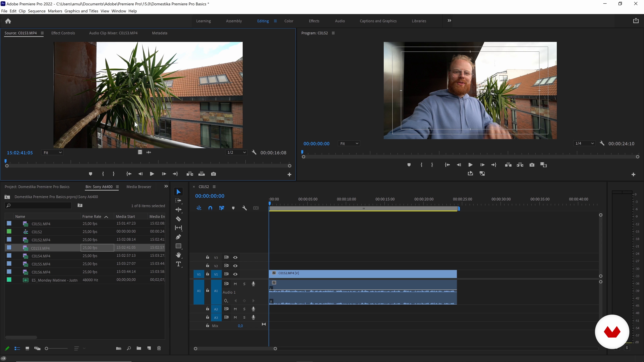The width and height of the screenshot is (644, 362).
Task: Toggle Snap in timeline
Action: (210, 208)
